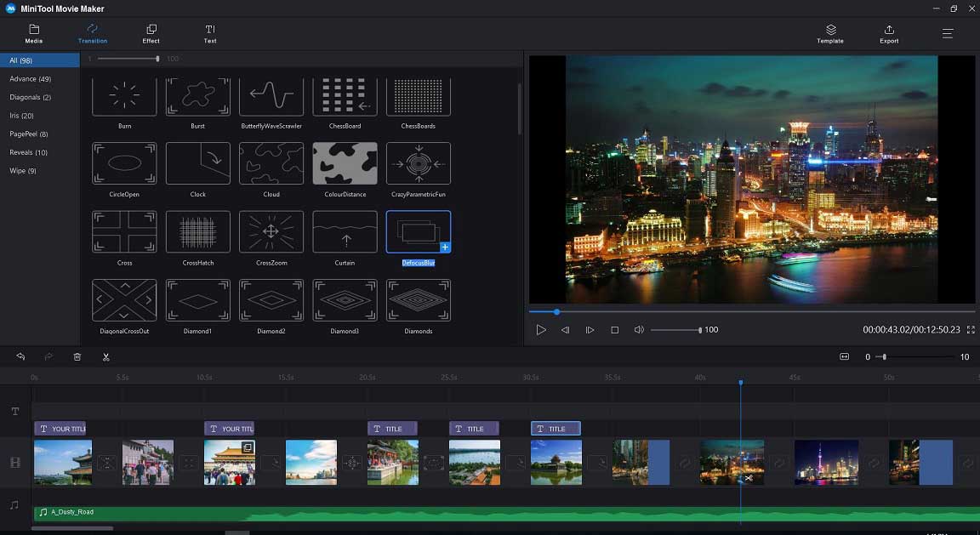The height and width of the screenshot is (535, 980).
Task: Mute audio with the speaker icon
Action: point(639,329)
